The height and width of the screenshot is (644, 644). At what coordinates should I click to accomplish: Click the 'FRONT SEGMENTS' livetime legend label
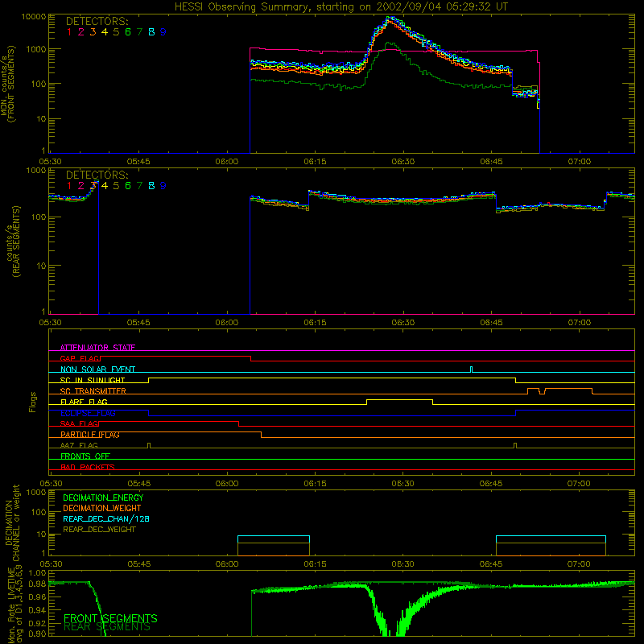coord(110,618)
